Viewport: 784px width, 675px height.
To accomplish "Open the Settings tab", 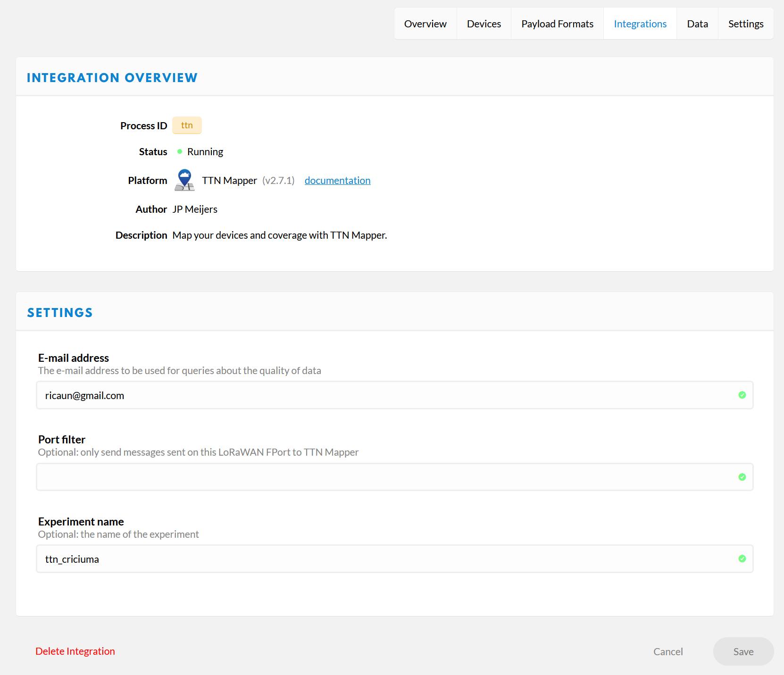I will tap(746, 24).
